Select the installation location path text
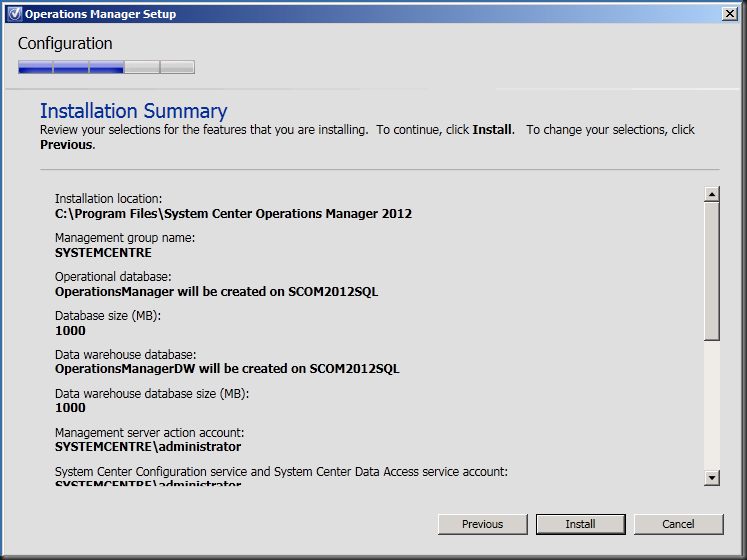This screenshot has width=747, height=560. [233, 213]
